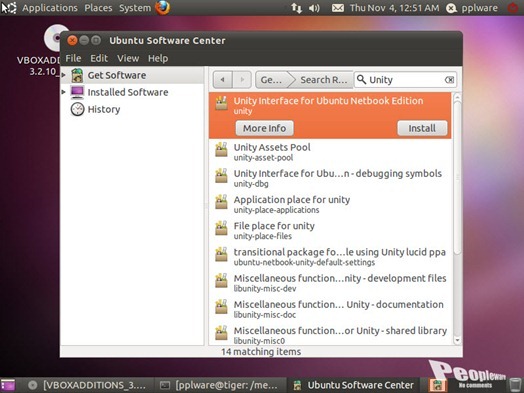Click package icon of ubuntu-netbook-unity-default-settings

point(221,254)
